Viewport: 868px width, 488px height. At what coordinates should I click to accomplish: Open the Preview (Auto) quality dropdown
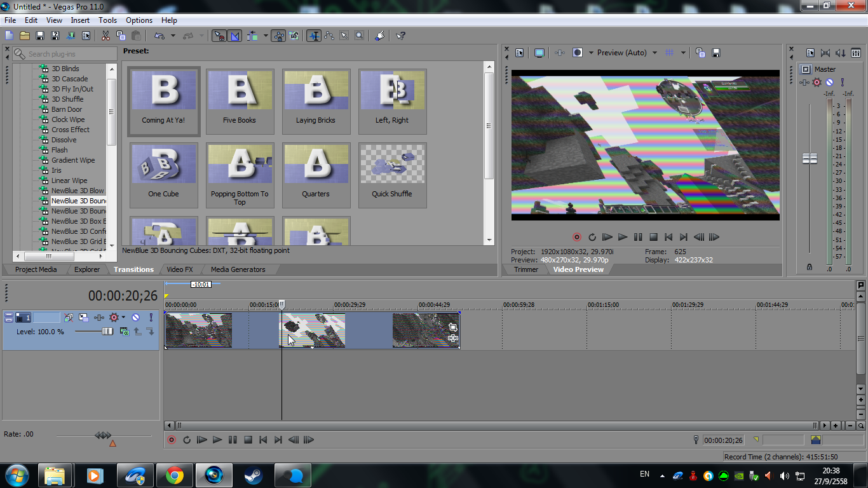654,53
